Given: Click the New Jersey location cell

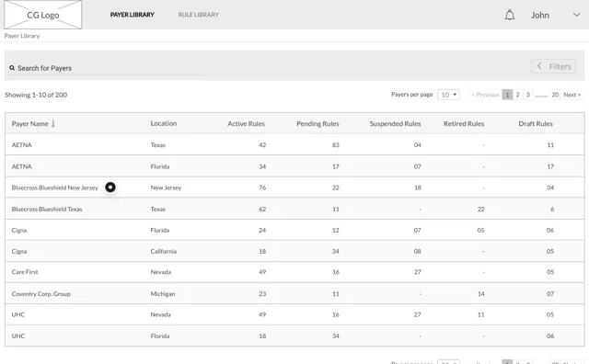Looking at the screenshot, I should point(166,188).
